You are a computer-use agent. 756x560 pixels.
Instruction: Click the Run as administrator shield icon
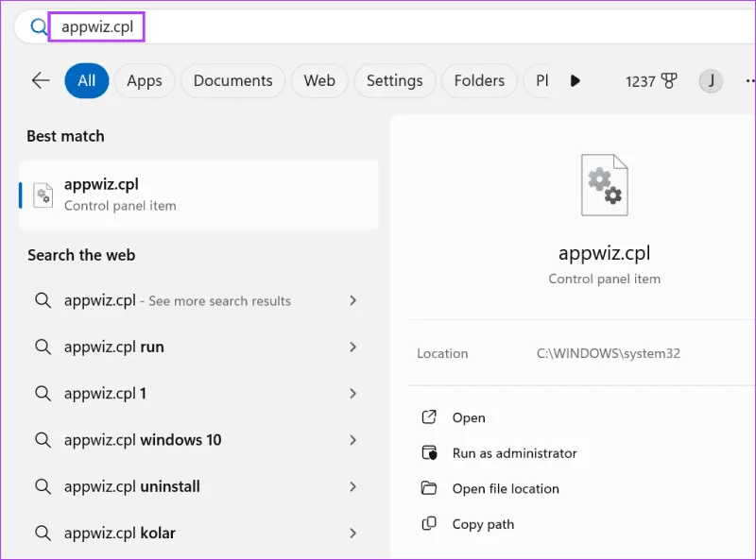coord(429,453)
